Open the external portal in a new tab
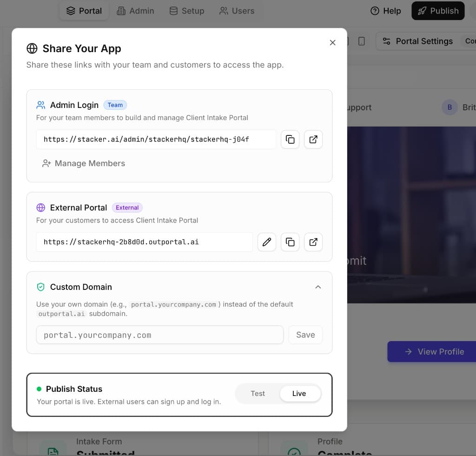This screenshot has width=476, height=456. click(313, 242)
